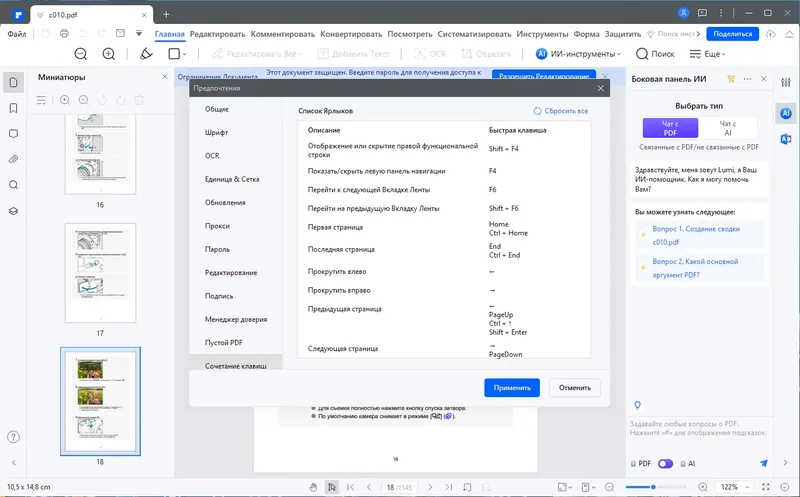Open the Систематизировать ribbon tab
800x497 pixels.
click(x=474, y=34)
